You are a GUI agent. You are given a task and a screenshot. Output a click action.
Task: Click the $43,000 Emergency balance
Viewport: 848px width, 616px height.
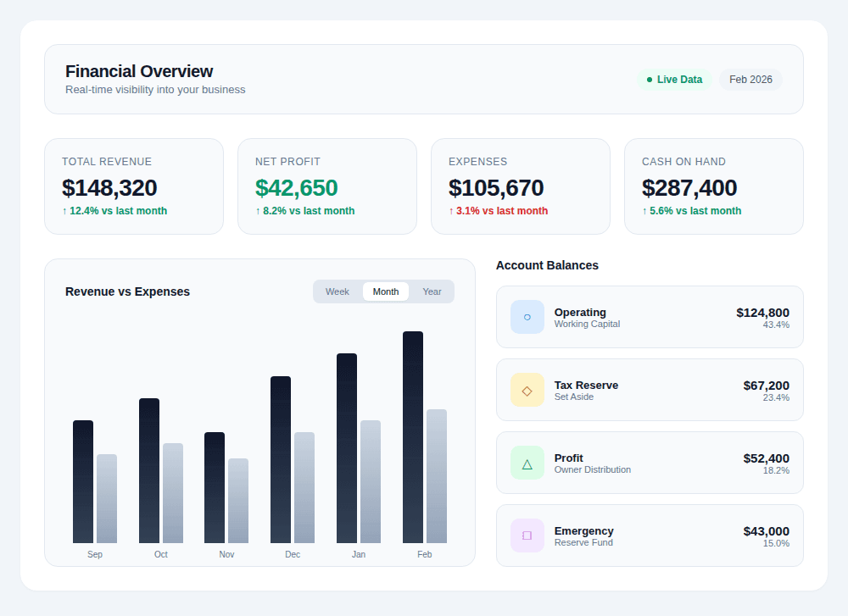pyautogui.click(x=767, y=532)
